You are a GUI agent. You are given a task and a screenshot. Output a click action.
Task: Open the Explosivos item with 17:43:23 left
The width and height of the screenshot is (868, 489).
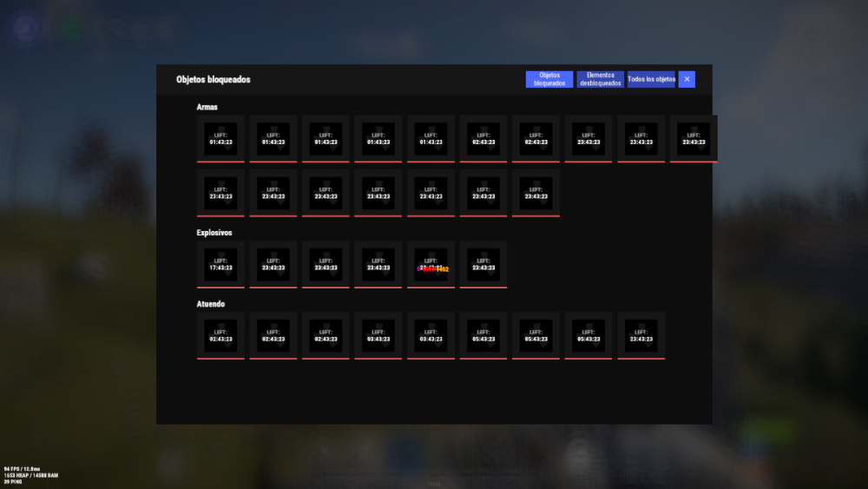(x=220, y=264)
